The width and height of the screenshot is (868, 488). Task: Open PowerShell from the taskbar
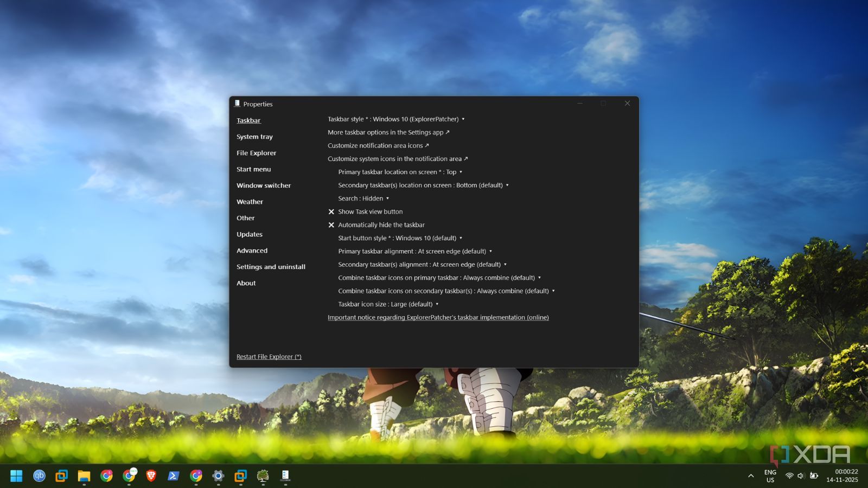tap(174, 476)
